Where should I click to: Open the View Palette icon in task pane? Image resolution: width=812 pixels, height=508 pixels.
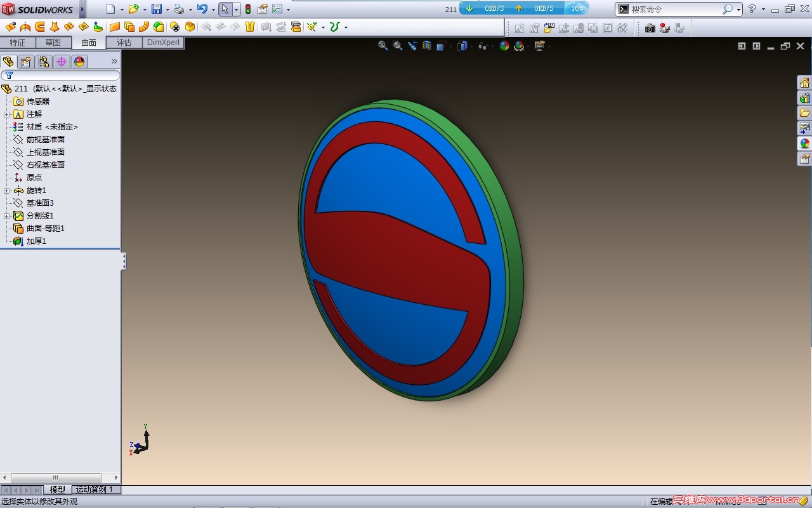804,128
